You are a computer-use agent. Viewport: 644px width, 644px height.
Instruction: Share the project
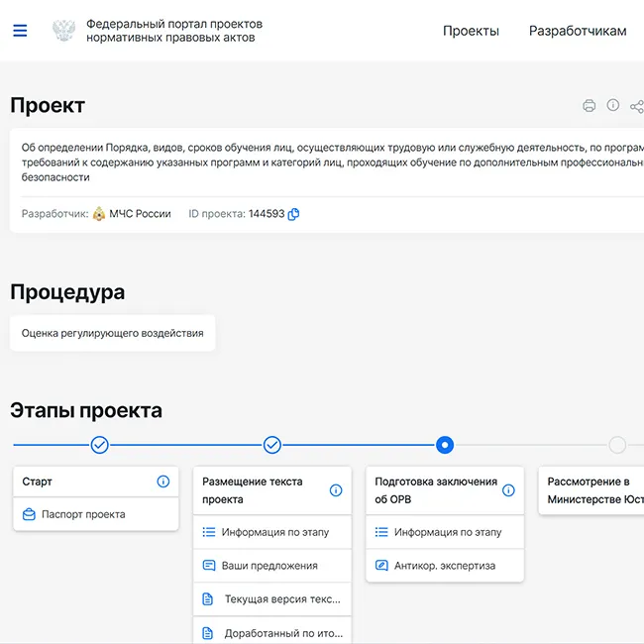(637, 106)
